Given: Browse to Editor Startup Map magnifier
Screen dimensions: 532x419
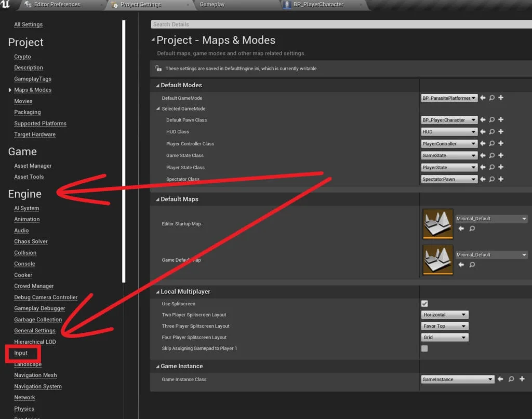Looking at the screenshot, I should tap(472, 228).
